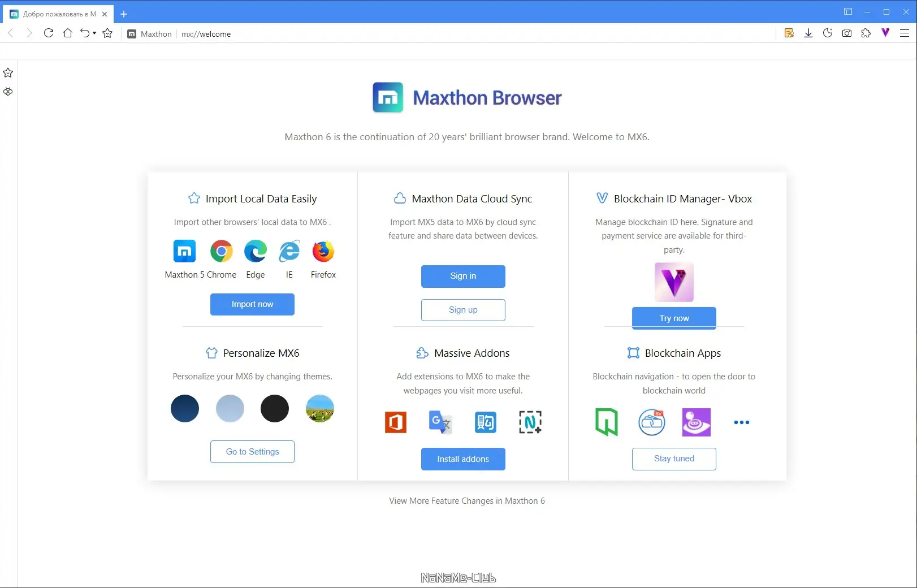Click the mx://welcome address bar

pyautogui.click(x=206, y=34)
